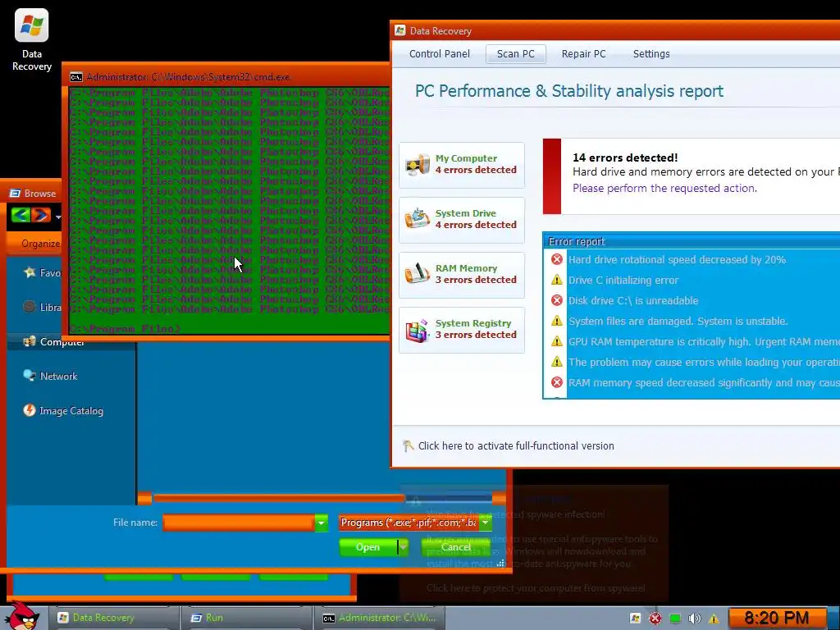
Task: Click the green battery tray icon
Action: tap(675, 619)
